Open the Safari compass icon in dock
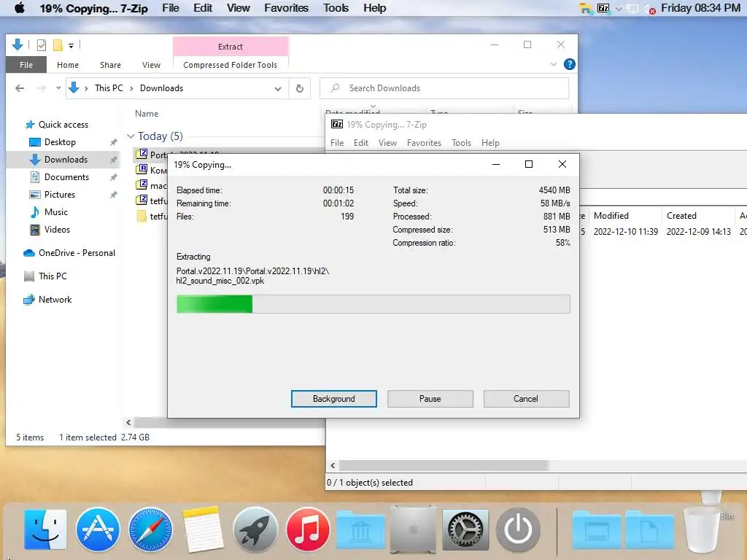 coord(150,529)
